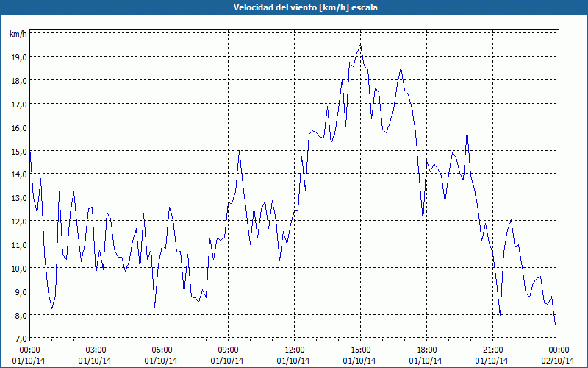The height and width of the screenshot is (368, 588).
Task: Click the '15,0' y-axis value
Action: [x=19, y=152]
